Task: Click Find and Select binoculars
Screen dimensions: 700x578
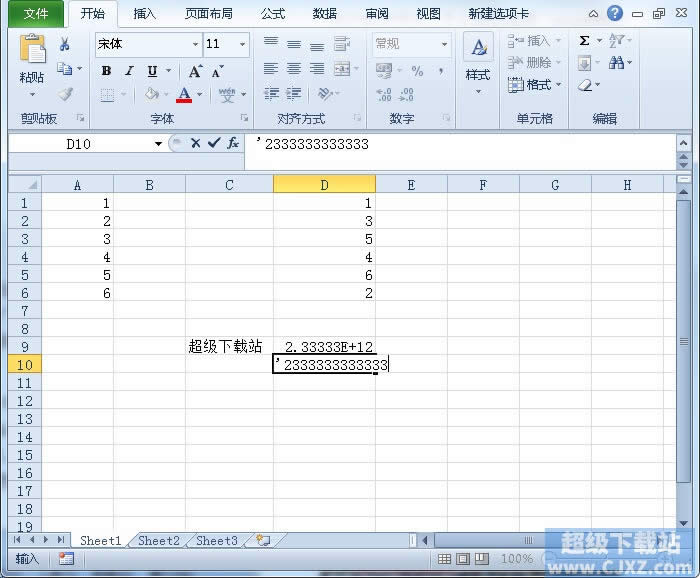Action: [617, 62]
